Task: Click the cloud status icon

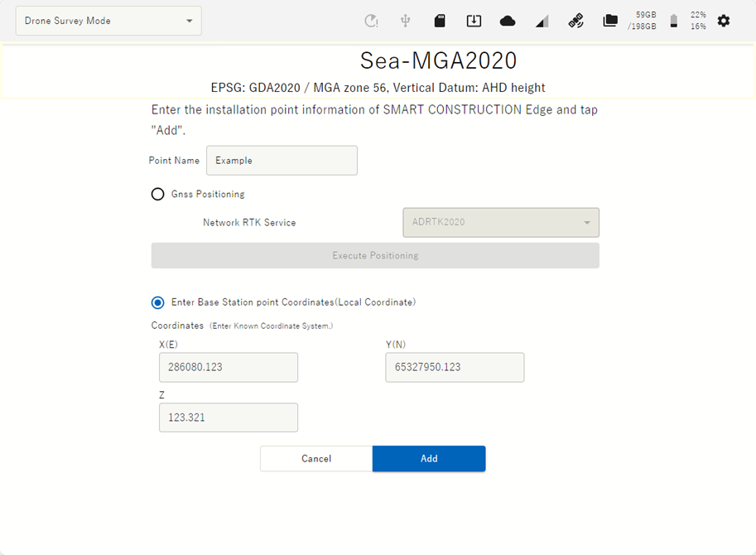Action: [508, 21]
